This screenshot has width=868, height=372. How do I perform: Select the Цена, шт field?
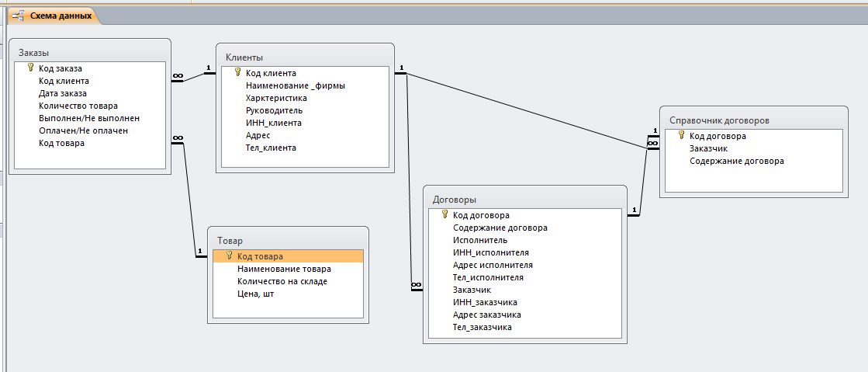point(255,294)
